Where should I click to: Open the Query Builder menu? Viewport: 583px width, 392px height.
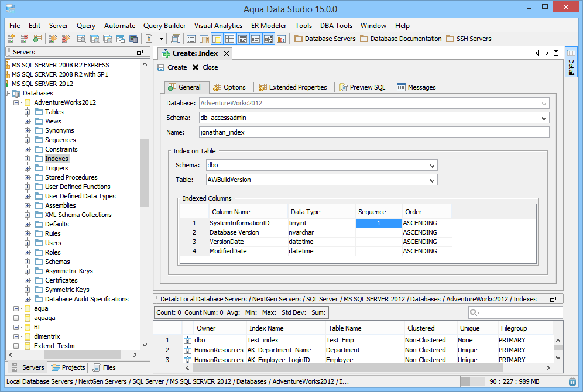point(164,26)
